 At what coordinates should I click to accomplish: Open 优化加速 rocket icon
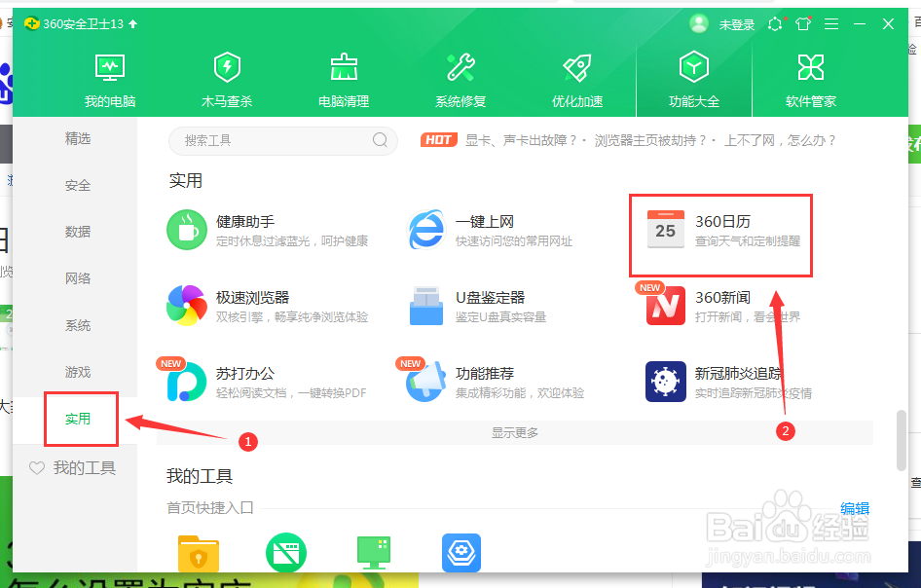(577, 67)
